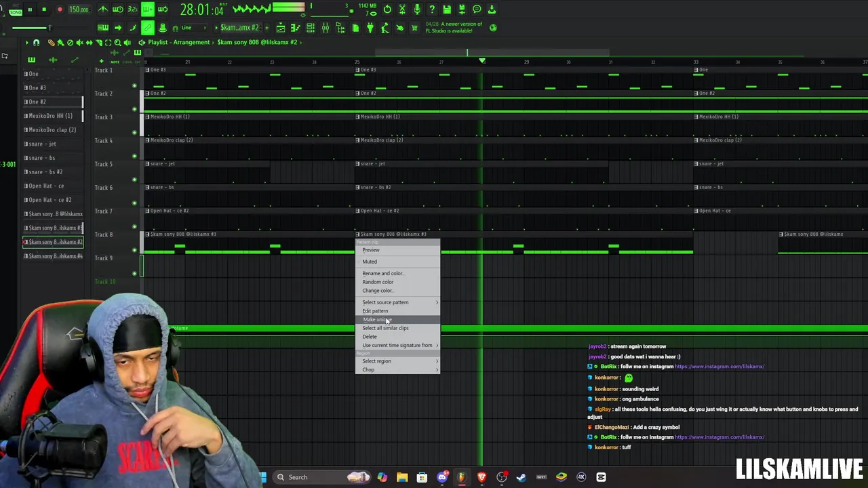Mute Track 8 with its green dot
The image size is (868, 488).
(x=134, y=250)
